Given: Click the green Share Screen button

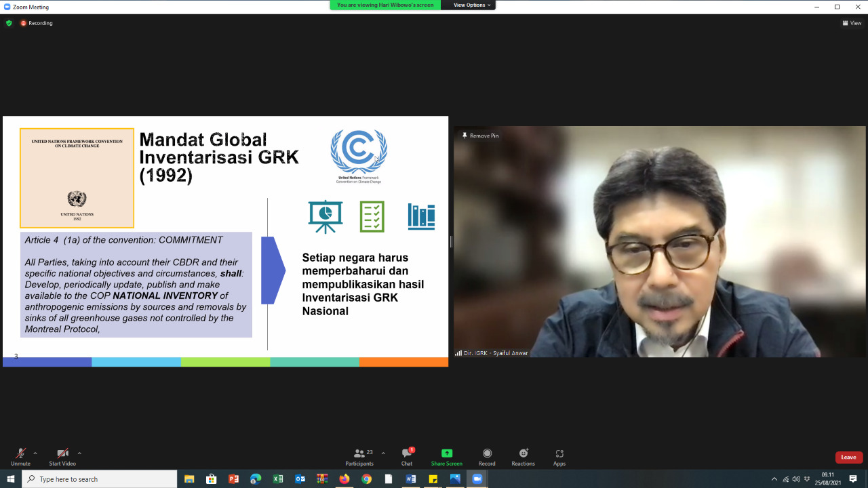Looking at the screenshot, I should click(446, 457).
